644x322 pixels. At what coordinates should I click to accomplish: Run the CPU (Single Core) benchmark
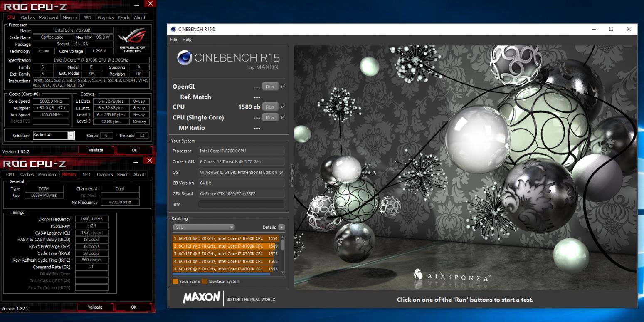(270, 118)
